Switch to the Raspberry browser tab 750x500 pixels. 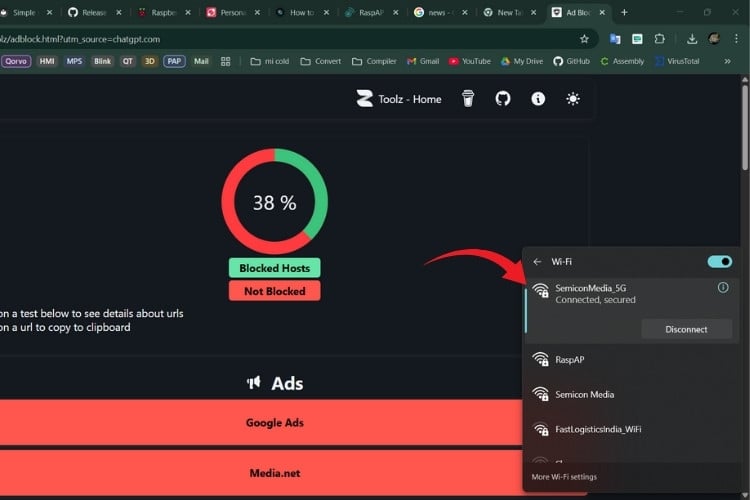(163, 12)
